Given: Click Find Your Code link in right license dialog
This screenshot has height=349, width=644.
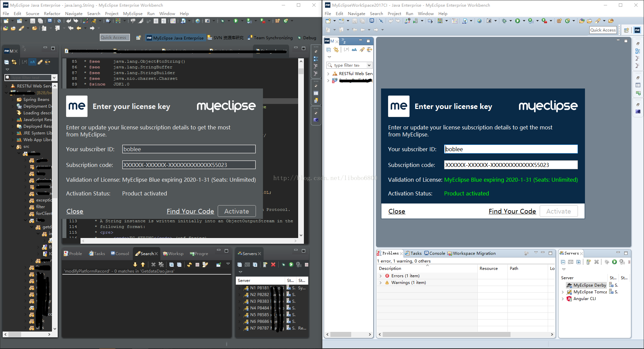Looking at the screenshot, I should (x=512, y=211).
